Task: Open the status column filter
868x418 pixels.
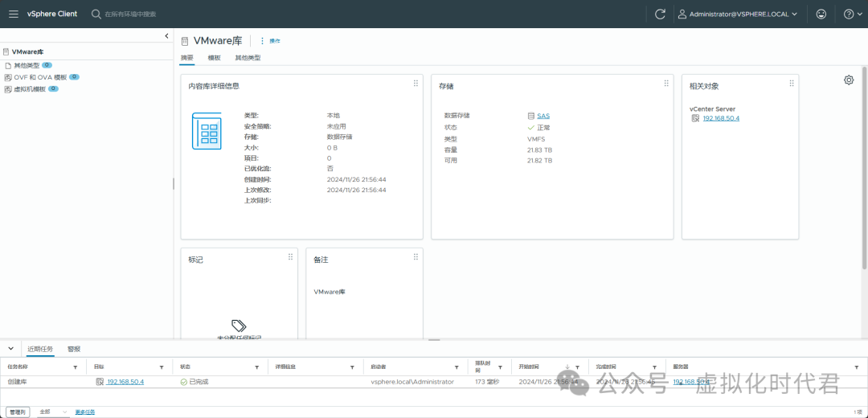Action: point(257,367)
